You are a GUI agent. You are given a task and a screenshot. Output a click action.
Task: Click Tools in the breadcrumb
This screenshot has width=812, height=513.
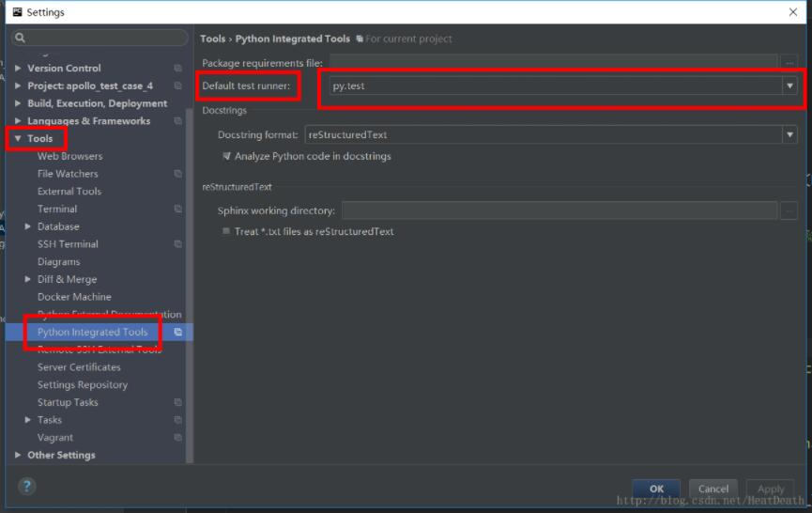tap(212, 39)
